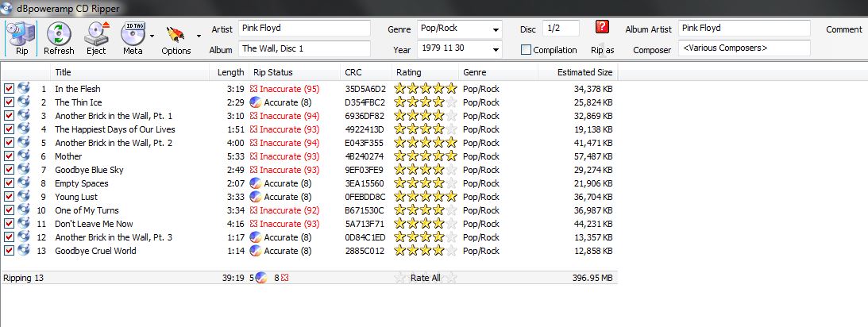Set the Young Lust rating to five stars

451,197
